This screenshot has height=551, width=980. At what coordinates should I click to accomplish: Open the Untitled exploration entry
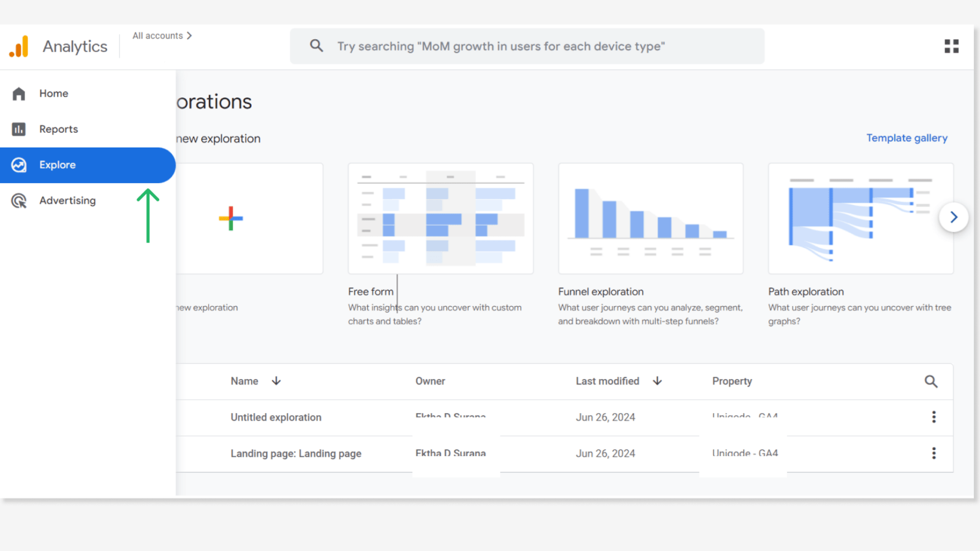276,417
